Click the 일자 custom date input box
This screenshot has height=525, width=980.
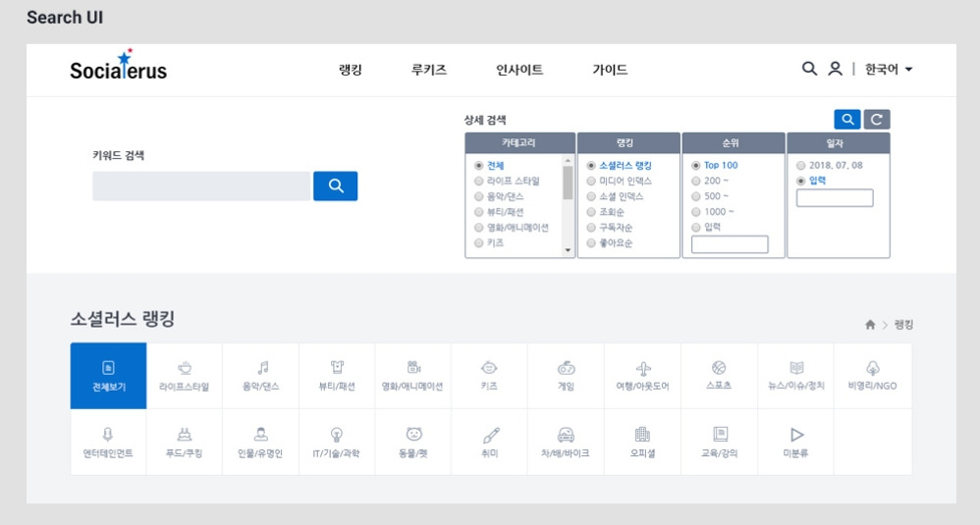[x=835, y=198]
